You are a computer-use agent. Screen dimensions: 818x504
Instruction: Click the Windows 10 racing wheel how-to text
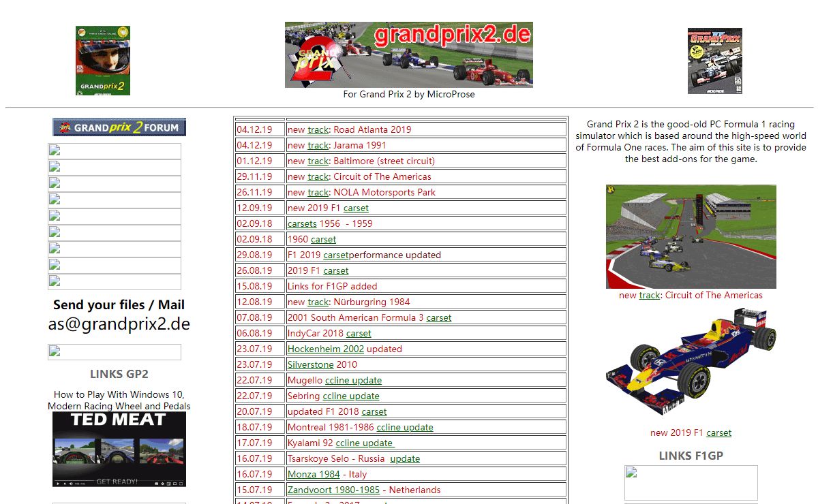pyautogui.click(x=119, y=400)
